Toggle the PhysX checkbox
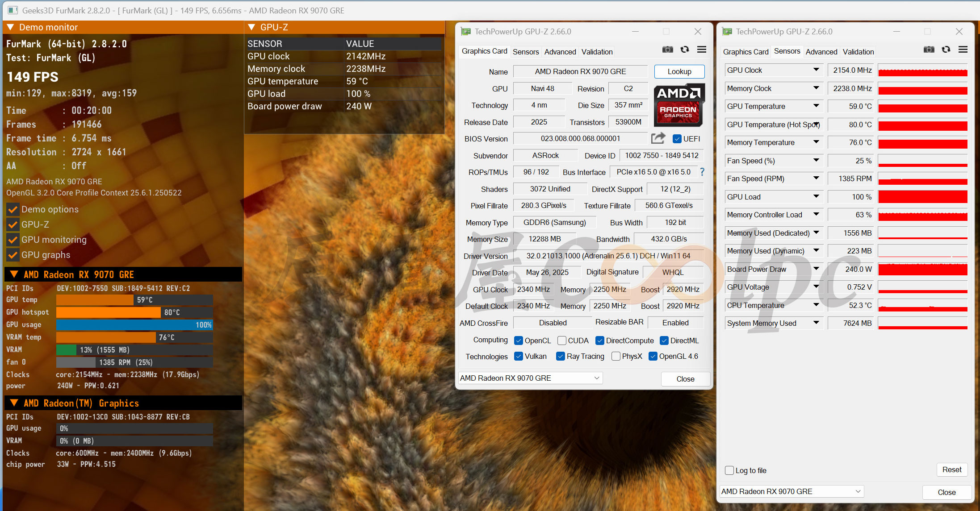The image size is (980, 511). click(x=616, y=356)
